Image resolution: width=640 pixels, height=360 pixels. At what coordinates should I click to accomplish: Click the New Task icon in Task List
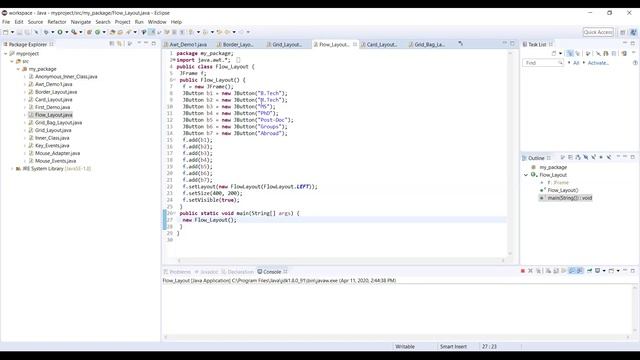tap(554, 53)
